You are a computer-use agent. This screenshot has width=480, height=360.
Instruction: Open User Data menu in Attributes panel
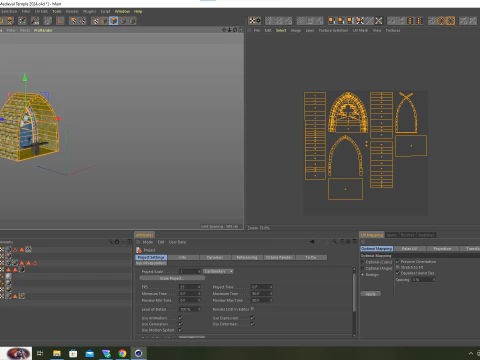[x=177, y=242]
